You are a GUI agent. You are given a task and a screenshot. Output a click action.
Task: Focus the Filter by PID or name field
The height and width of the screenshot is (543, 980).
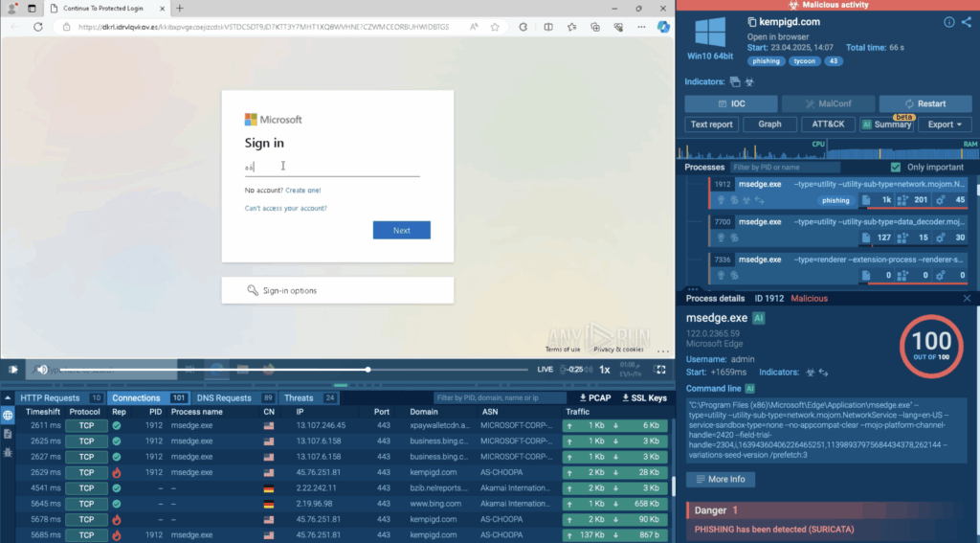coord(785,167)
